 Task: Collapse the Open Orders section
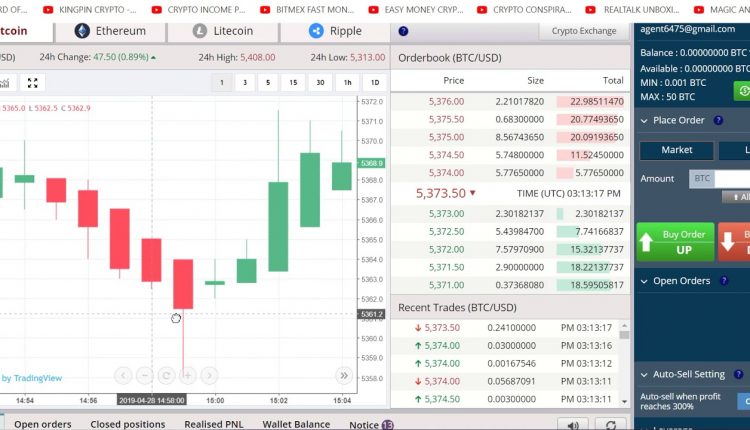(644, 281)
